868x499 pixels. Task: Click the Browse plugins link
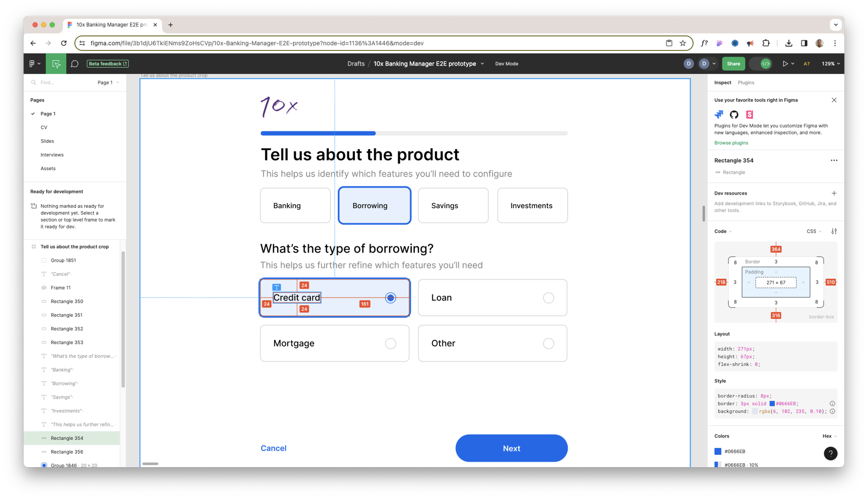pyautogui.click(x=731, y=143)
